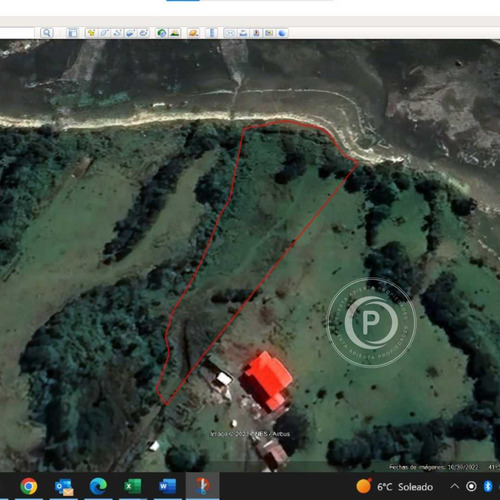The width and height of the screenshot is (500, 500).
Task: Click the blue globe icon at the end of the toolbar
Action: coord(282,33)
